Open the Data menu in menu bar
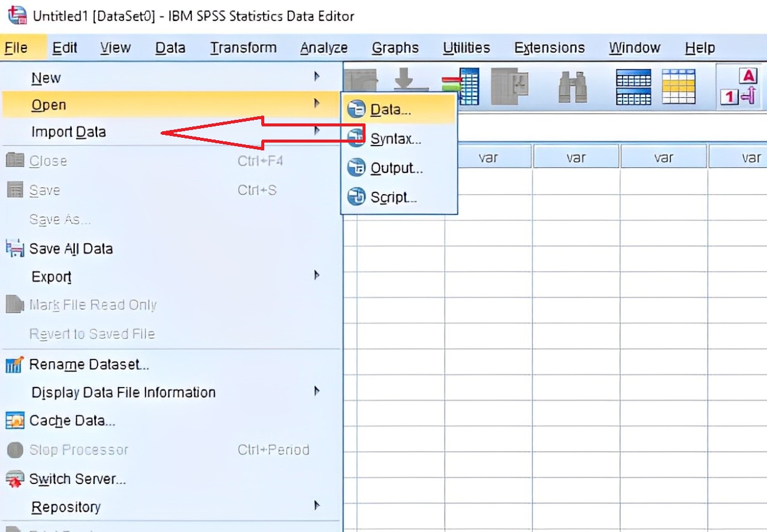Screen dimensions: 767x532 [x=170, y=48]
